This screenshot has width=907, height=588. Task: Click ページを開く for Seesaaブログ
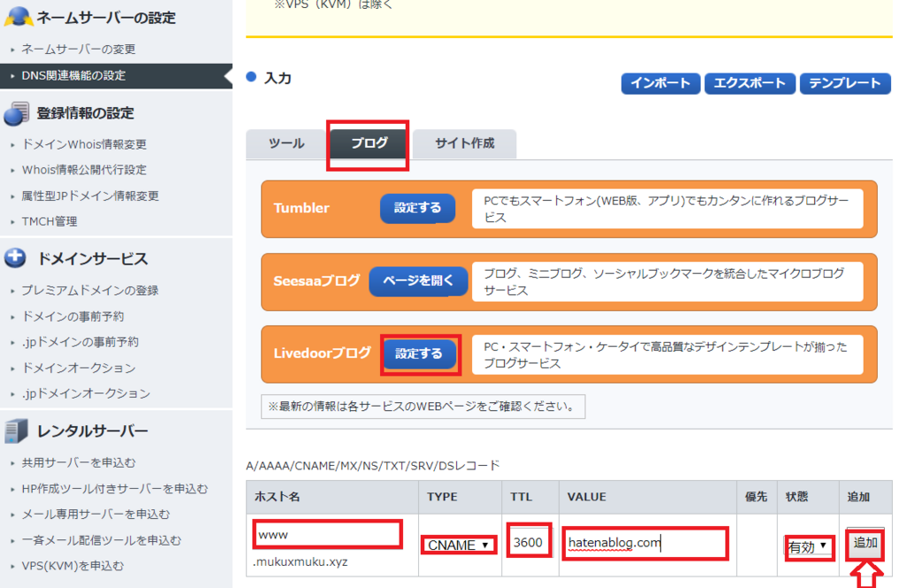418,281
